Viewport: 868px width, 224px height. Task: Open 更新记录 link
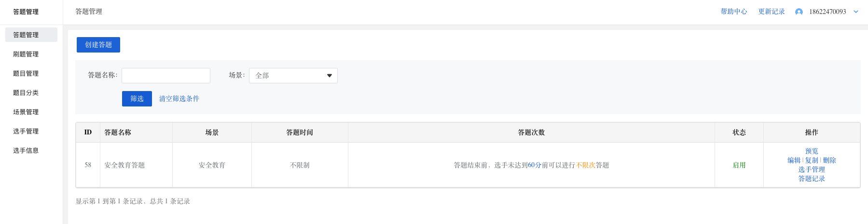pyautogui.click(x=772, y=12)
